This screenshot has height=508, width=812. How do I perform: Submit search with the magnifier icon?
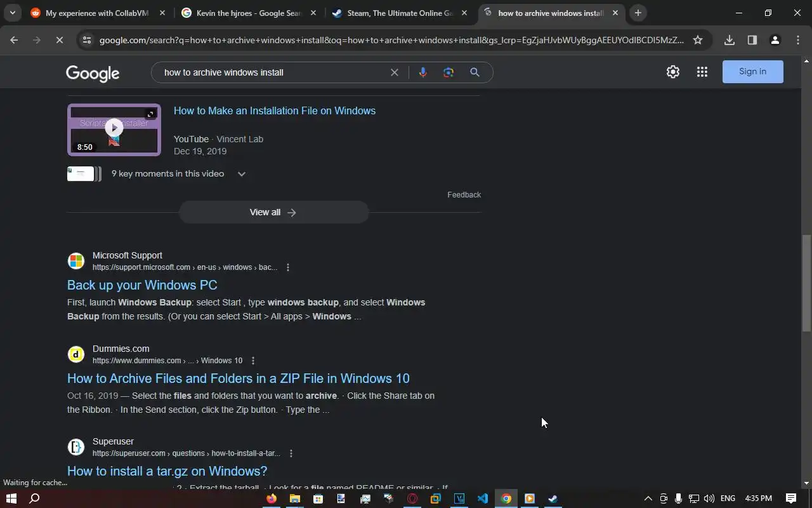(x=475, y=72)
